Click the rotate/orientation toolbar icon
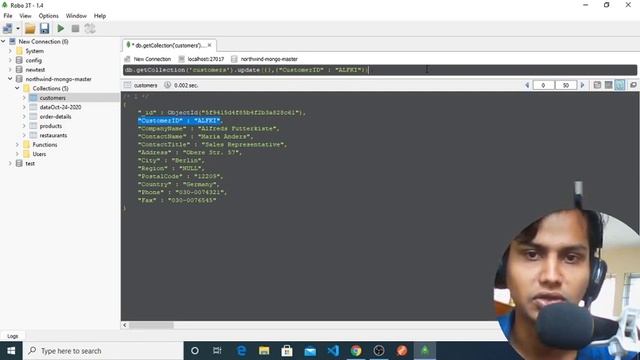The image size is (640, 360). (x=90, y=28)
